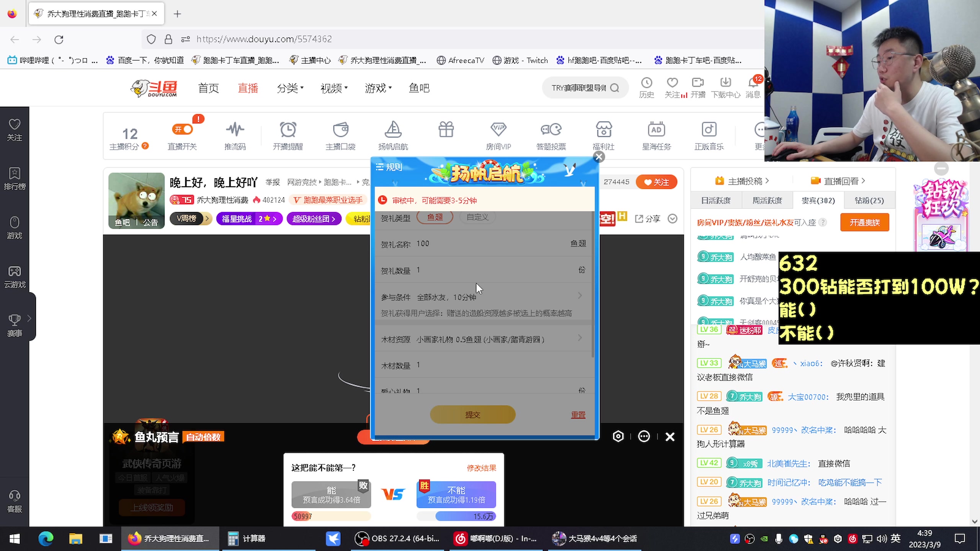Switch the 直播开关 stream toggle
This screenshot has width=980, height=551.
click(183, 129)
